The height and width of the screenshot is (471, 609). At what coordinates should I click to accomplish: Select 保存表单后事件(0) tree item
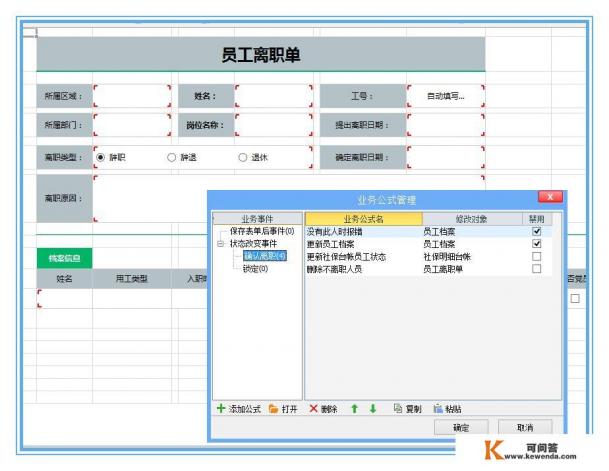(x=262, y=231)
